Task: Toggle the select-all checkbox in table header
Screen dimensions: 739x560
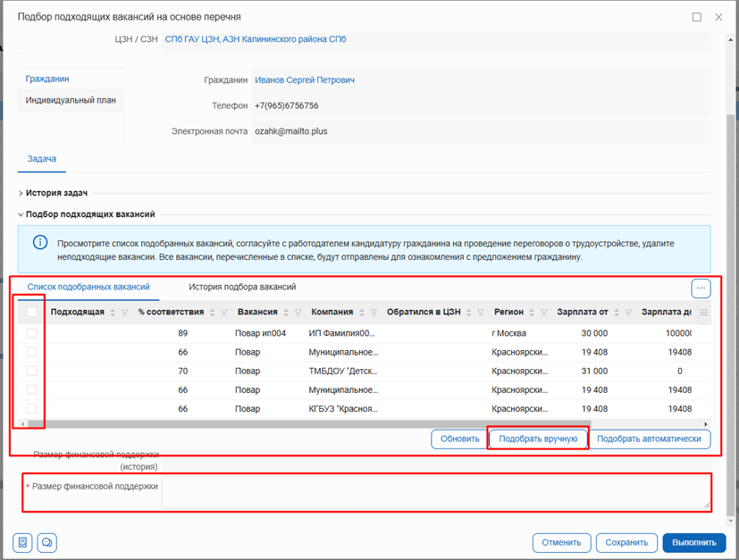Action: pyautogui.click(x=32, y=313)
